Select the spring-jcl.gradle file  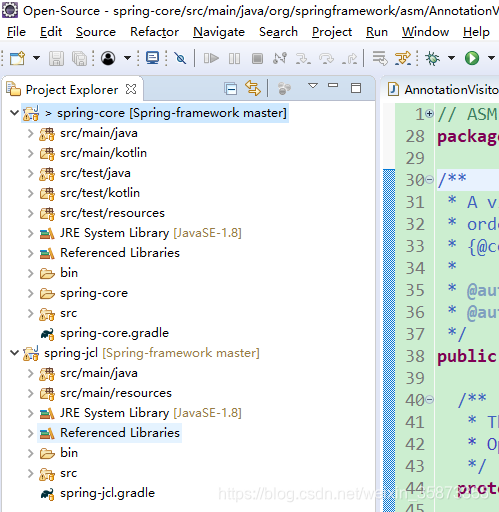pos(107,493)
